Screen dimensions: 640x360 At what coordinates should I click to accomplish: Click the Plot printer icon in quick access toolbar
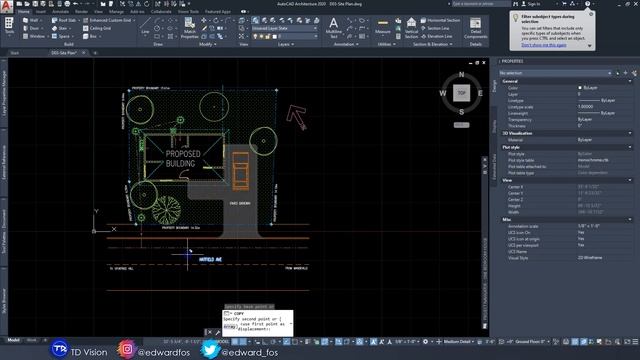[x=67, y=4]
